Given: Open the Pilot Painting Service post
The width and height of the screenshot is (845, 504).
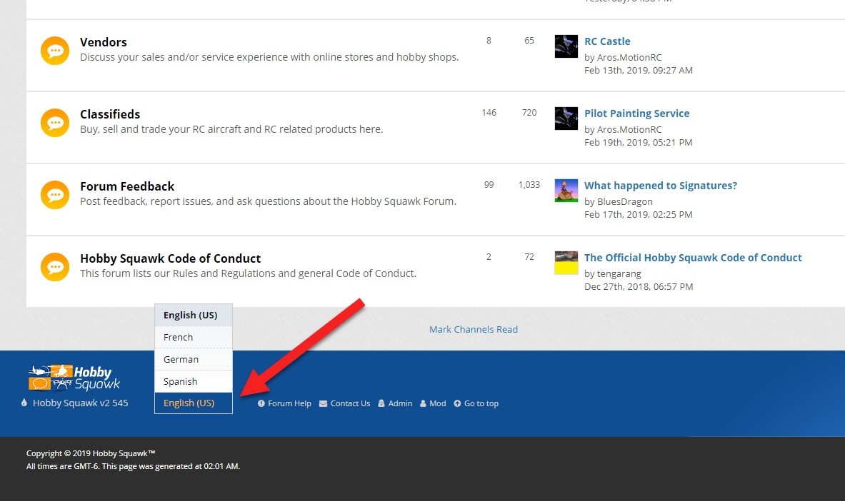Looking at the screenshot, I should click(637, 114).
